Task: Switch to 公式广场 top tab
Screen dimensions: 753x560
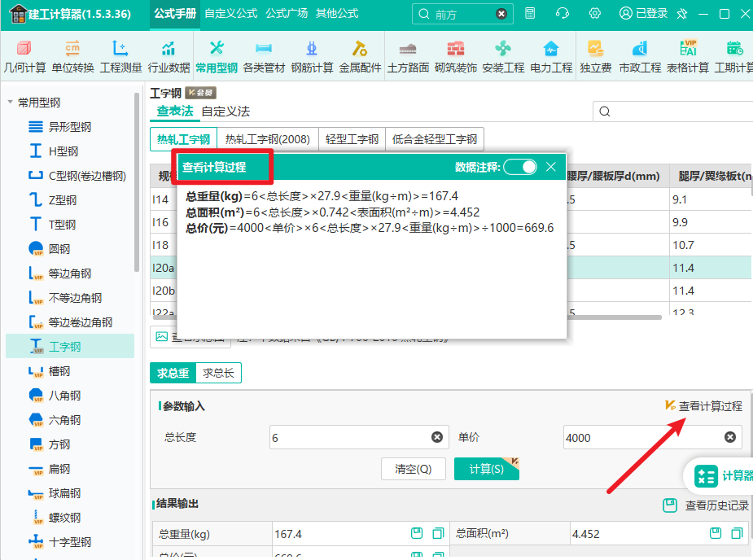Action: point(287,14)
